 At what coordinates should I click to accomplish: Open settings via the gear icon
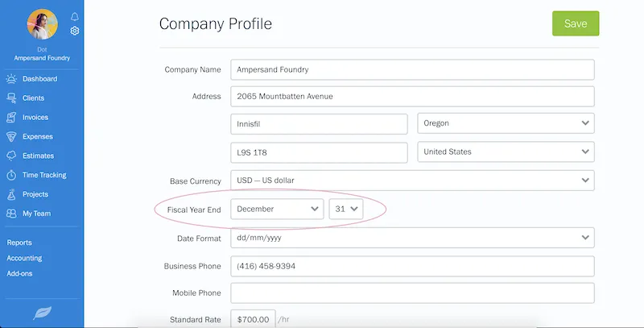(75, 31)
